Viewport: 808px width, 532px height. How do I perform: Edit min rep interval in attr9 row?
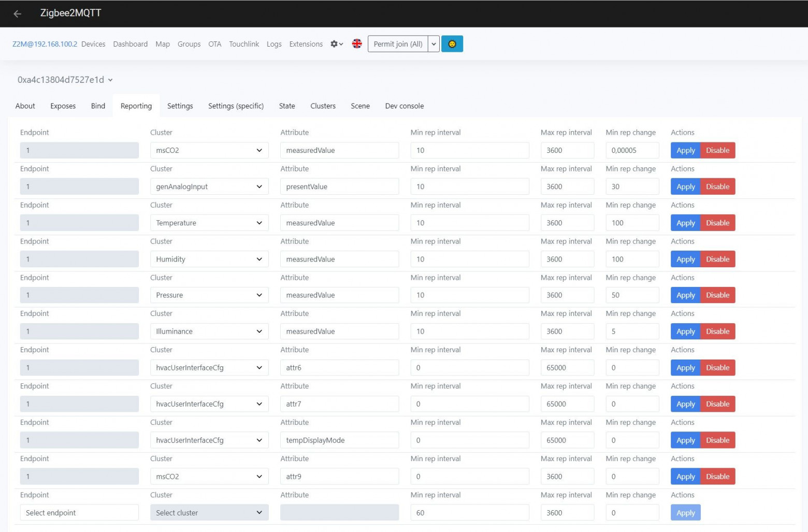470,477
